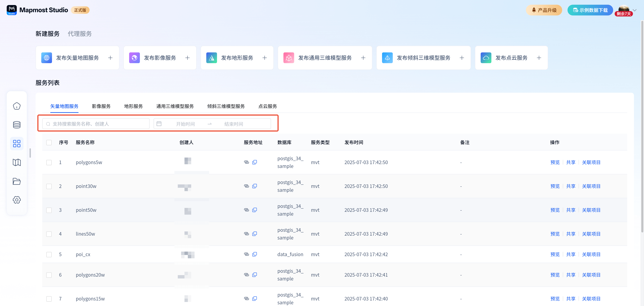Image resolution: width=644 pixels, height=306 pixels.
Task: Open the database icon in left sidebar
Action: point(17,125)
